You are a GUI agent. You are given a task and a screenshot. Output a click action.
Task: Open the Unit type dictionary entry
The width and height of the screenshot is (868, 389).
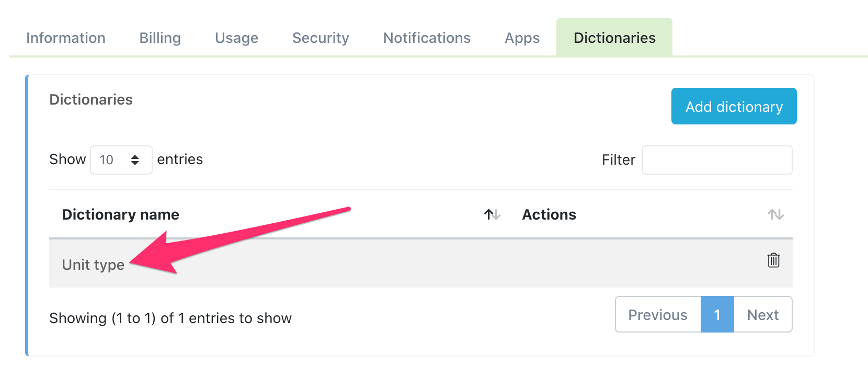pos(94,265)
